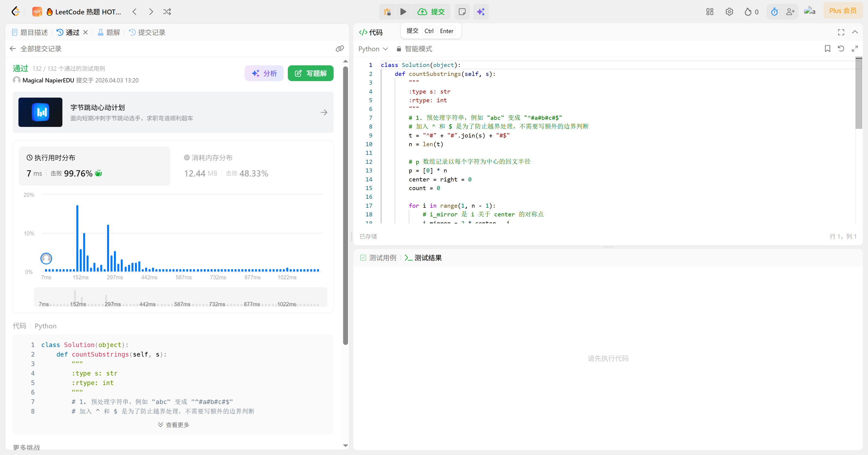The height and width of the screenshot is (455, 868).
Task: Reset code with the undo arrow icon
Action: point(841,49)
